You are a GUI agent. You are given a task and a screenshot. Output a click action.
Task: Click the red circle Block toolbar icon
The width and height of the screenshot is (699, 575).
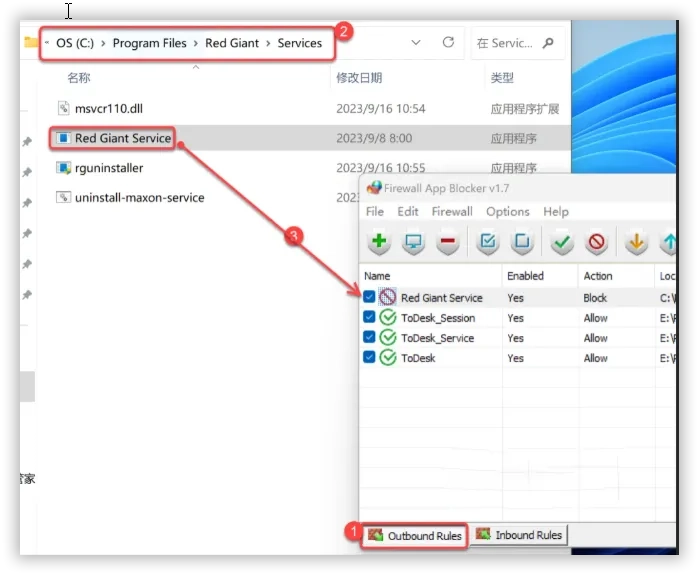pos(596,242)
